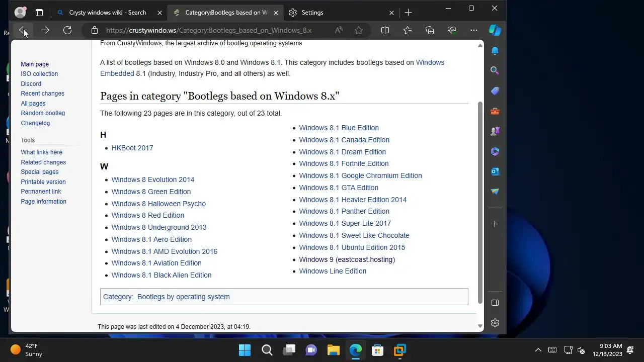
Task: Open Microsoft Store from the taskbar
Action: pos(377,350)
